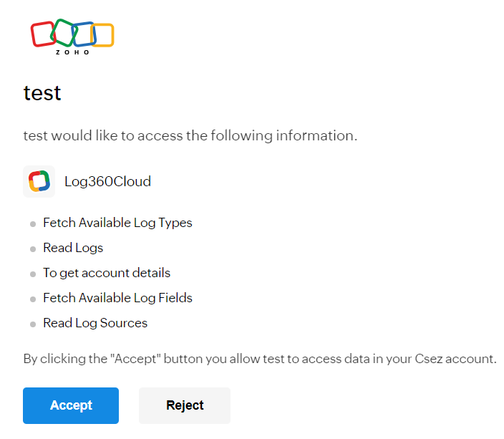Select the Log360Cloud service name
Image resolution: width=504 pixels, height=439 pixels.
point(107,181)
